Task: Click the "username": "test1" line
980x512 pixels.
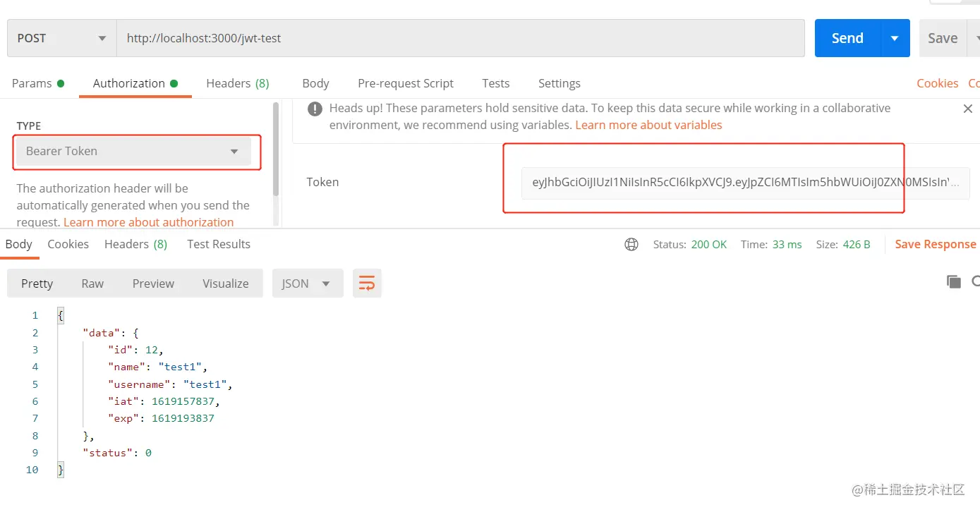Action: pos(170,384)
